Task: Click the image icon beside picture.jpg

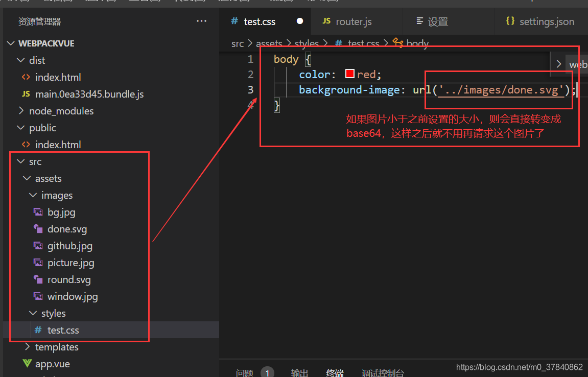Action: click(x=38, y=263)
